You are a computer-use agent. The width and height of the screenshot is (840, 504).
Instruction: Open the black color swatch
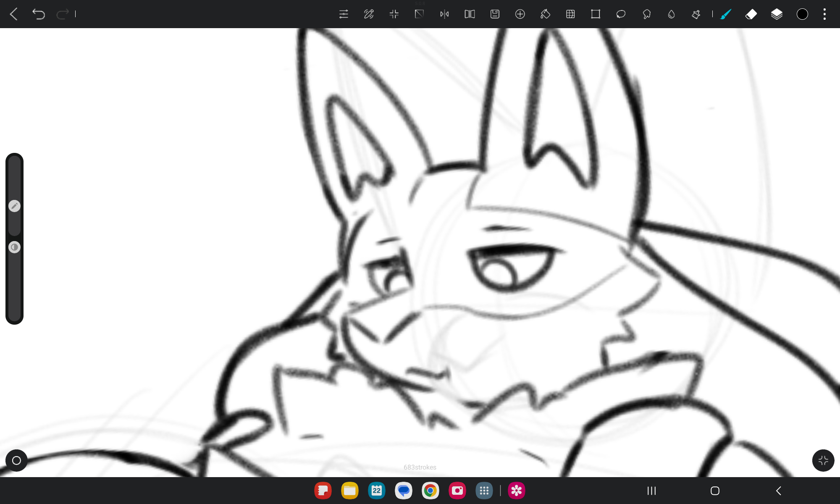pos(802,14)
